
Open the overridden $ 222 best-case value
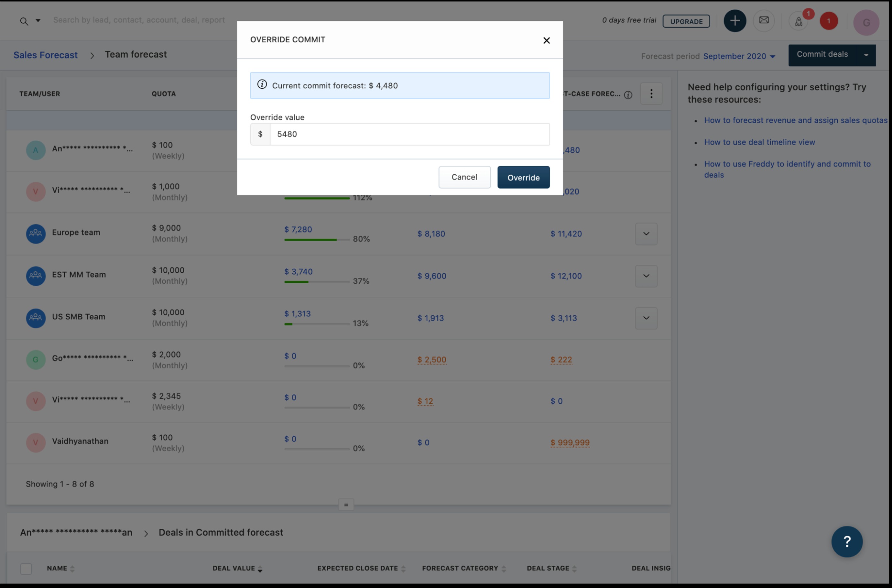click(561, 360)
